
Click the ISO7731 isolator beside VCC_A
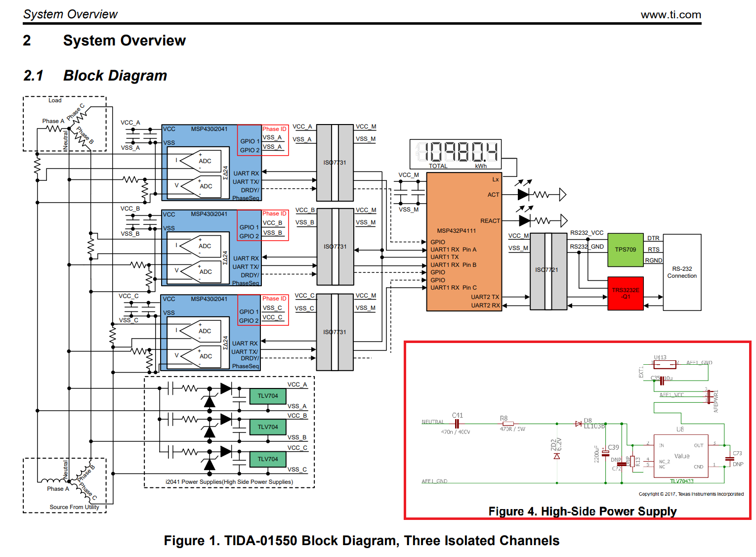(335, 163)
